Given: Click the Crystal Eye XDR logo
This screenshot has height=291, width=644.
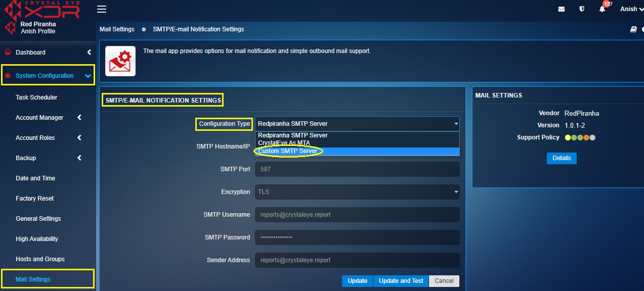Looking at the screenshot, I should coord(41,9).
